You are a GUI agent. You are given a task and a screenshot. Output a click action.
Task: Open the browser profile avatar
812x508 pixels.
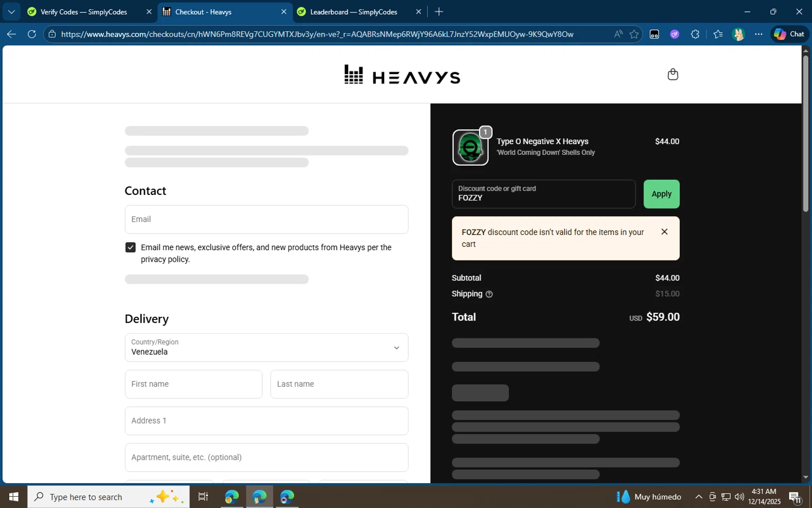(x=738, y=34)
